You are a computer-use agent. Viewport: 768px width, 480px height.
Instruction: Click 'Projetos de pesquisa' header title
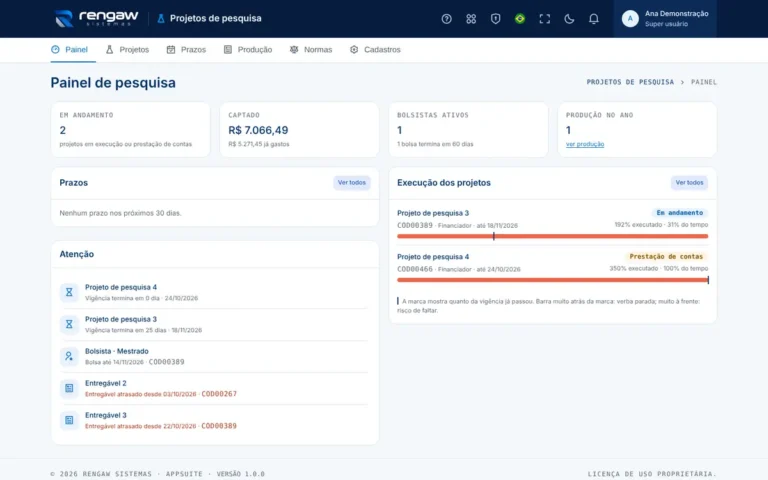216,19
